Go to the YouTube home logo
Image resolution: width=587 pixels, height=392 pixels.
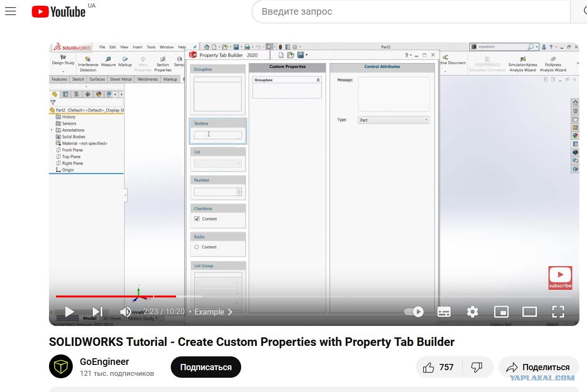coord(59,11)
